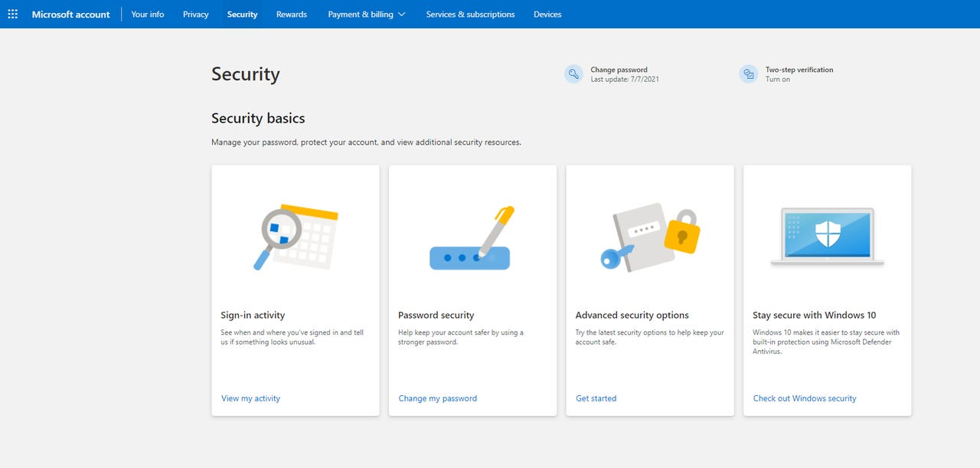This screenshot has height=468, width=980.
Task: Click Change my password link
Action: 437,398
